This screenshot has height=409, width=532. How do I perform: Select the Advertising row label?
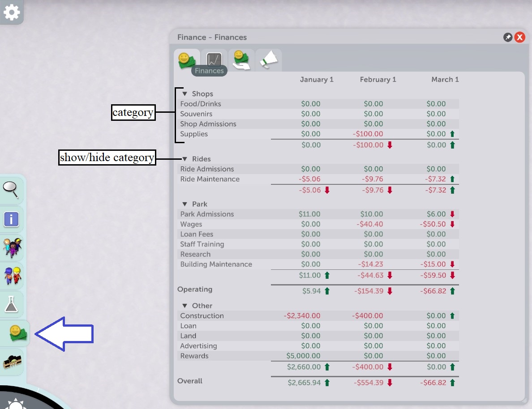tap(198, 346)
